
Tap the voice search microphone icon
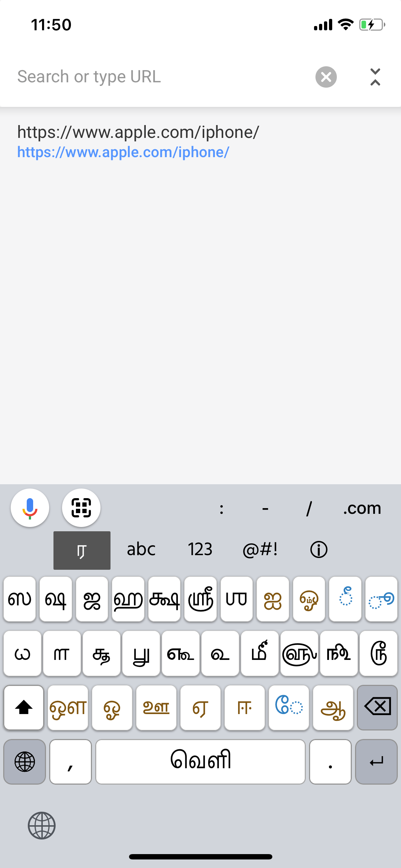[x=30, y=508]
